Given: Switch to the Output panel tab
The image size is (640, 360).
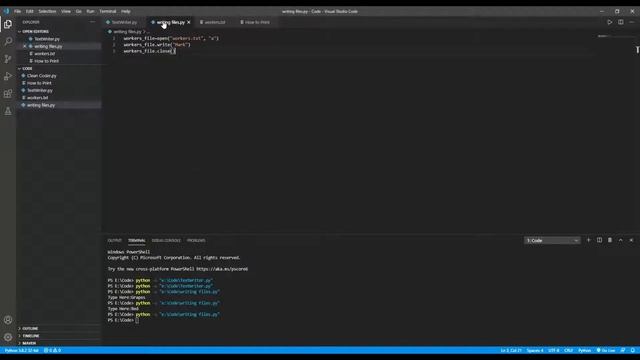Looking at the screenshot, I should coord(115,240).
